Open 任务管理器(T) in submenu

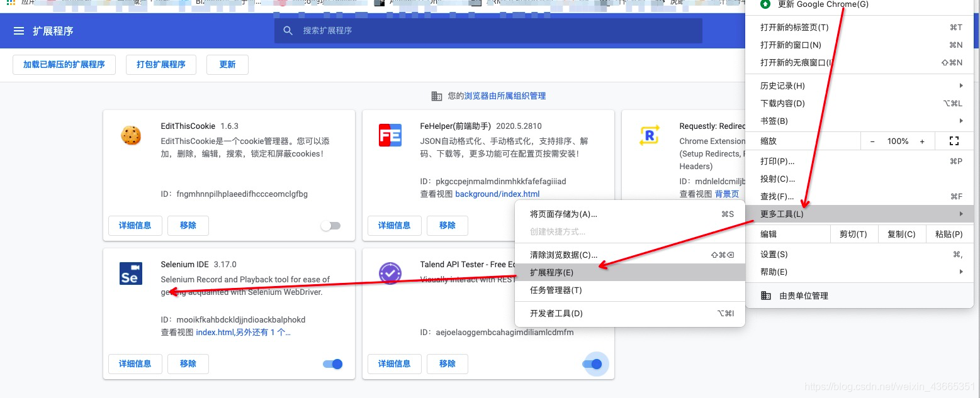pos(630,290)
